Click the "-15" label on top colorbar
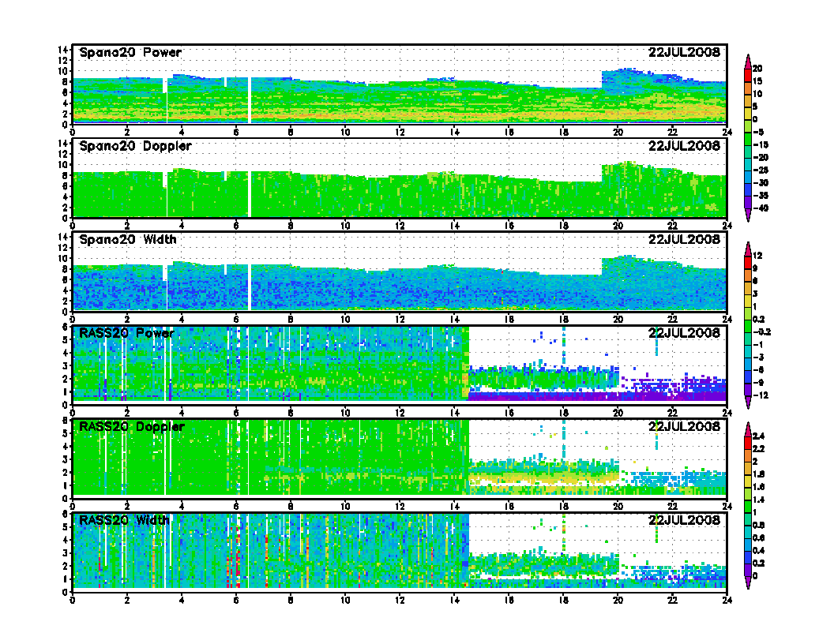Viewport: 834px width, 644px height. [x=761, y=145]
